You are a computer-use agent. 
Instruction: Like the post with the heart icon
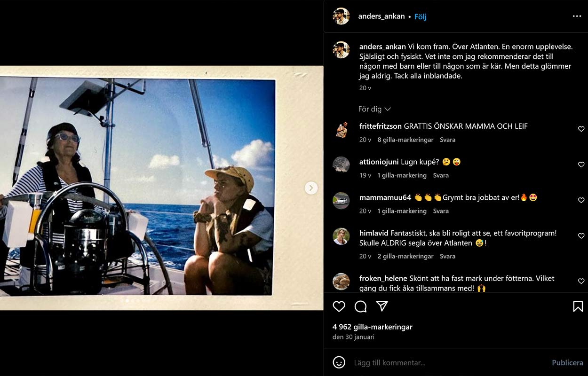click(x=339, y=306)
